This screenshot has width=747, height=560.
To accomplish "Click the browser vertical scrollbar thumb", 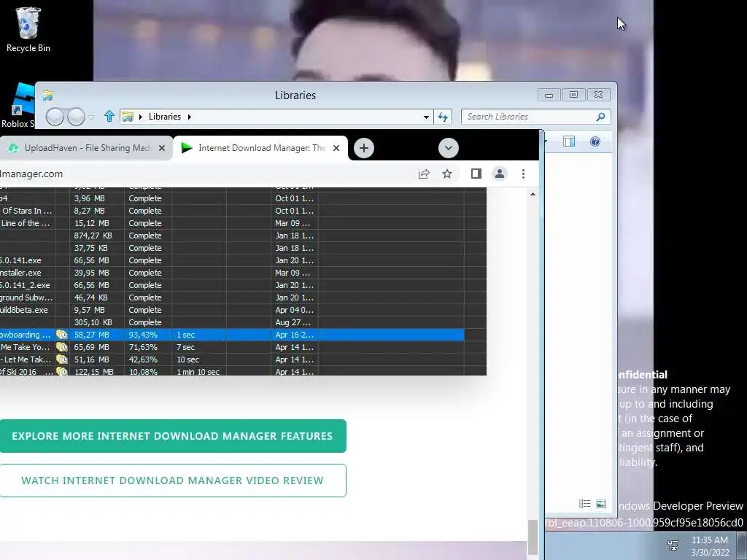I will click(533, 537).
